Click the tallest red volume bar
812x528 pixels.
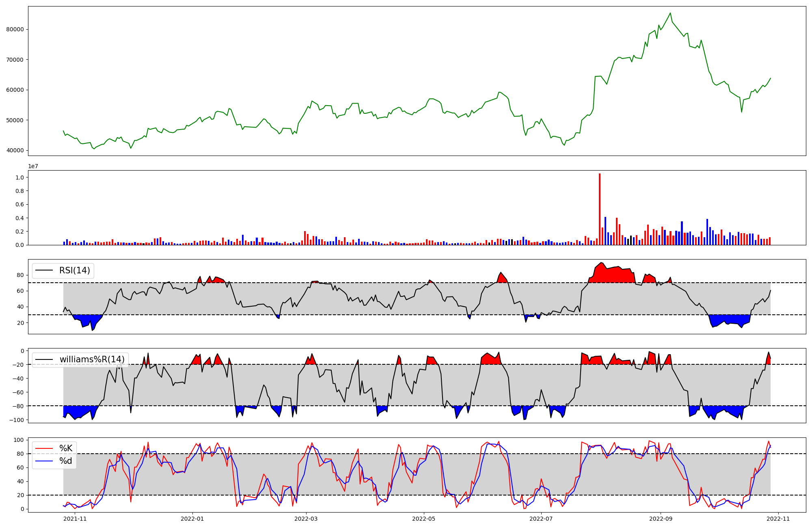600,209
